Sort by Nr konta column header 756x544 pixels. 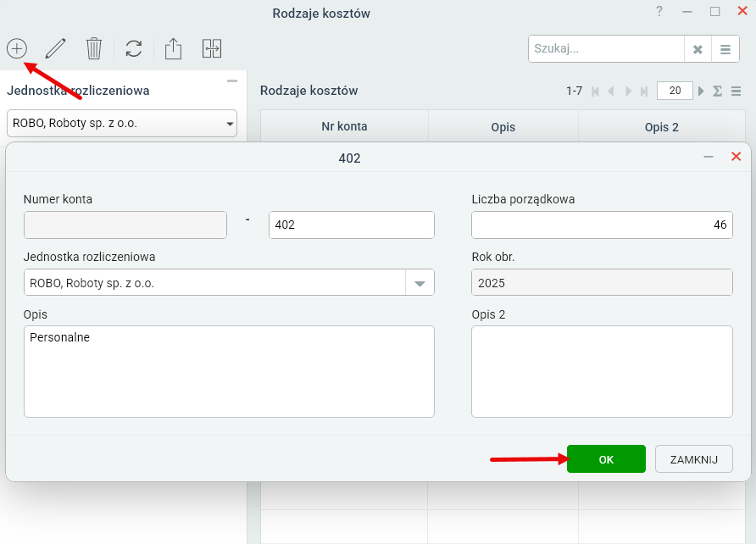344,126
